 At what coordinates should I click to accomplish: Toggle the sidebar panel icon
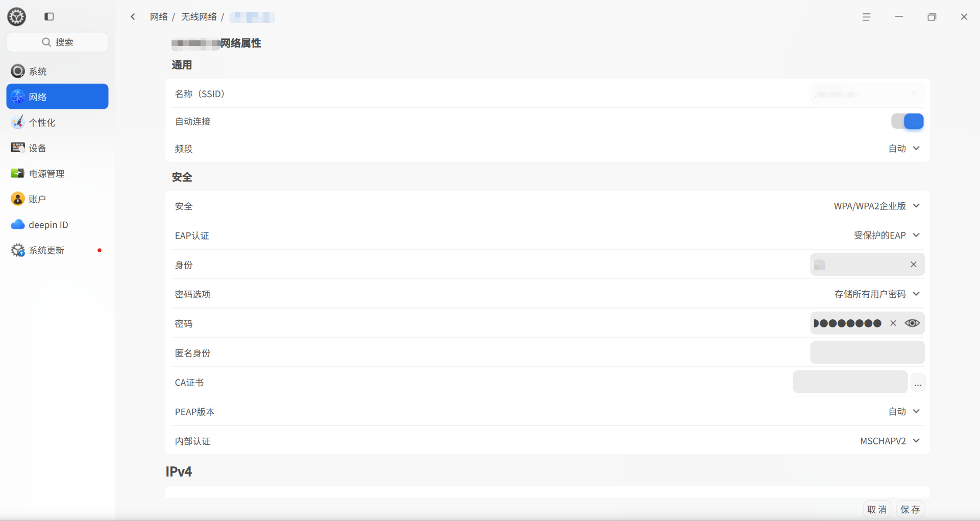[49, 17]
